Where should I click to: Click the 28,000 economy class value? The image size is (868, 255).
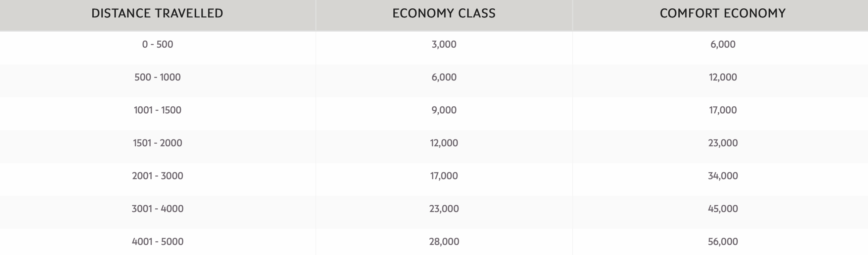[444, 242]
